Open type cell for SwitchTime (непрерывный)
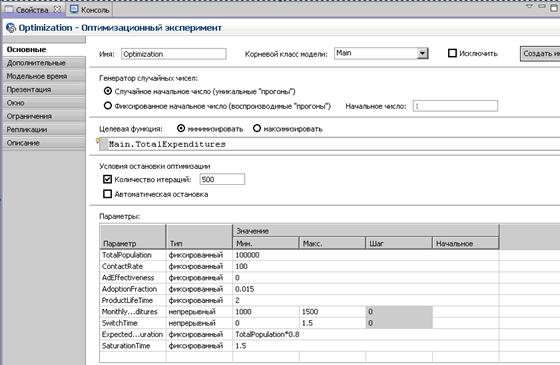 pos(199,323)
